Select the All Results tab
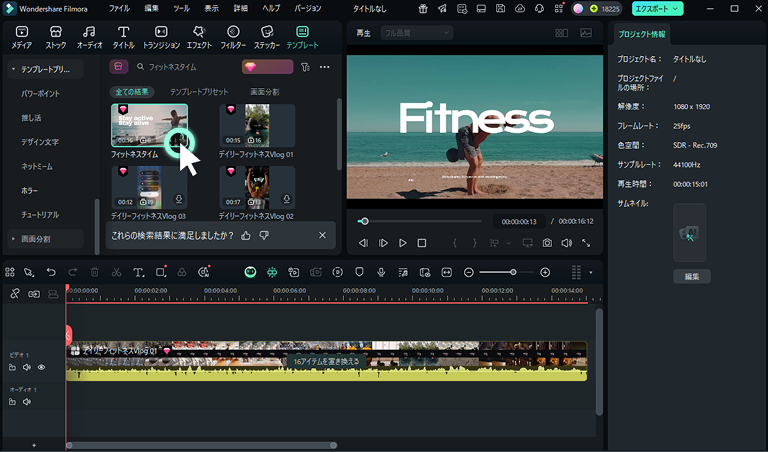Viewport: 768px width, 452px height. (x=132, y=92)
